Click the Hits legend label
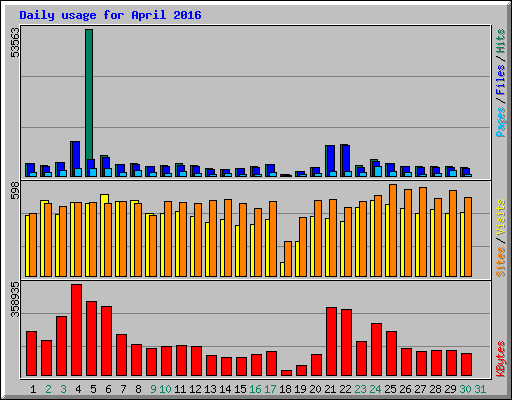This screenshot has width=512, height=400. [501, 41]
